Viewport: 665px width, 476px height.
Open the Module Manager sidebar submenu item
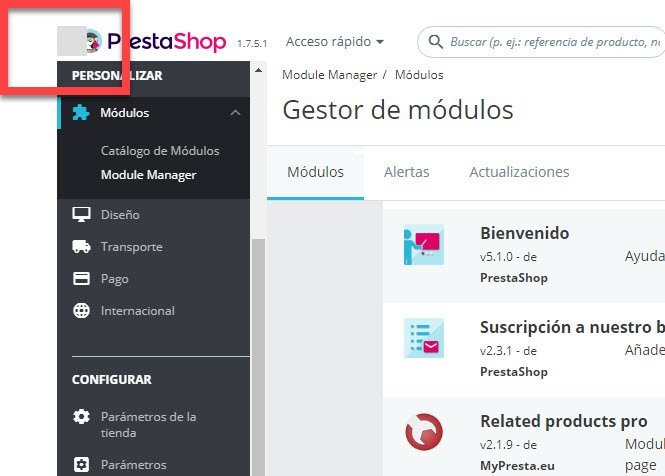point(148,175)
